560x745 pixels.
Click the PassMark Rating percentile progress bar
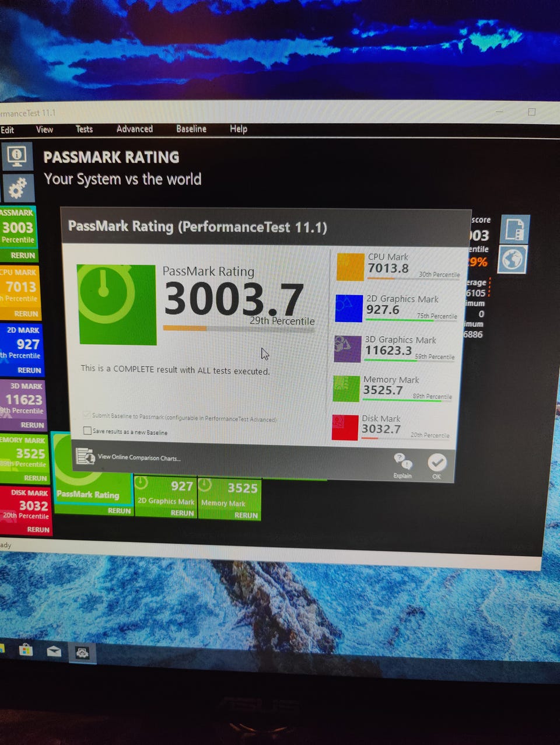pos(239,328)
